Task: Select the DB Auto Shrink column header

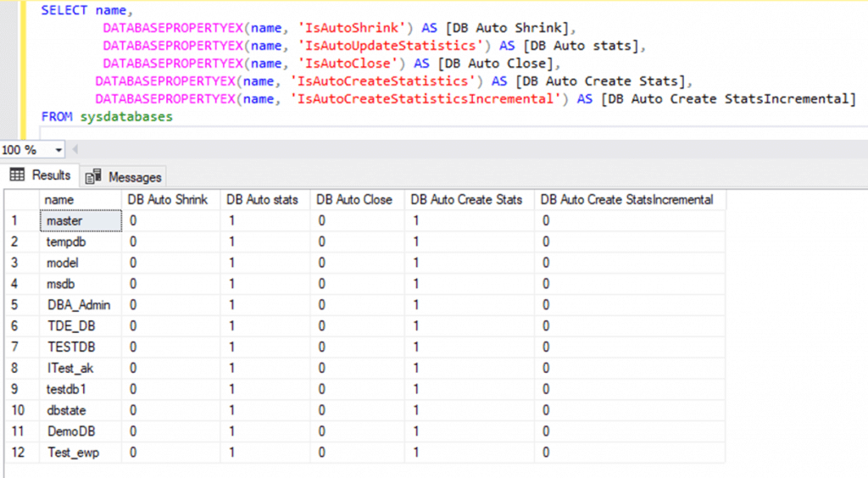Action: [167, 200]
